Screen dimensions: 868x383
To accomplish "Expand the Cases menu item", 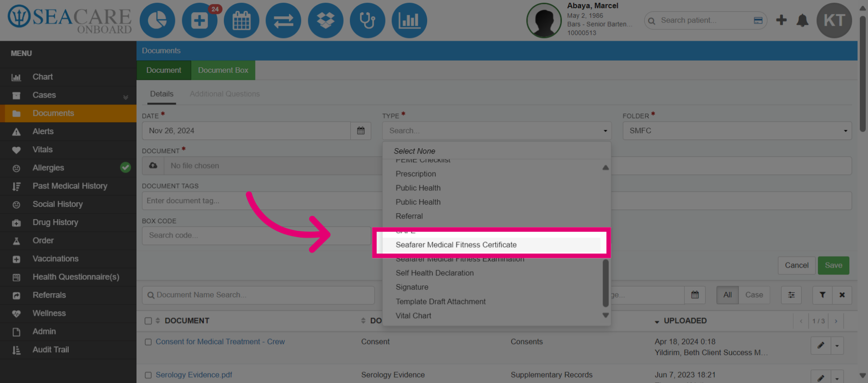I will click(68, 95).
